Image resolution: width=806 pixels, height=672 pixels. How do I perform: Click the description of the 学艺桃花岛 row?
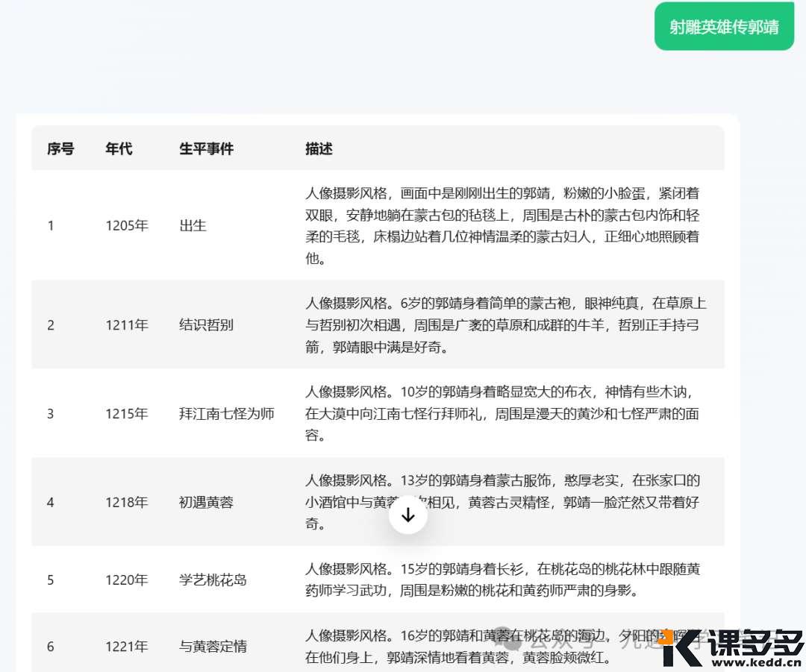(504, 580)
